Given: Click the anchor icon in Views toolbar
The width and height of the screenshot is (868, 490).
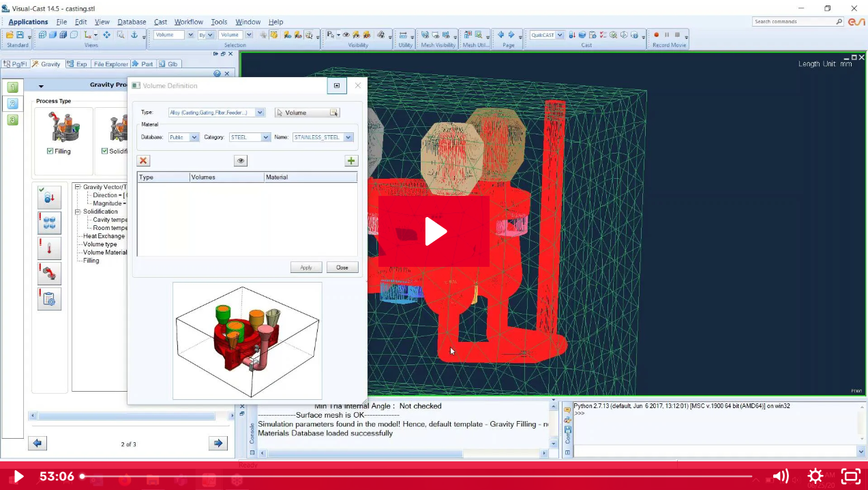Looking at the screenshot, I should click(x=134, y=35).
